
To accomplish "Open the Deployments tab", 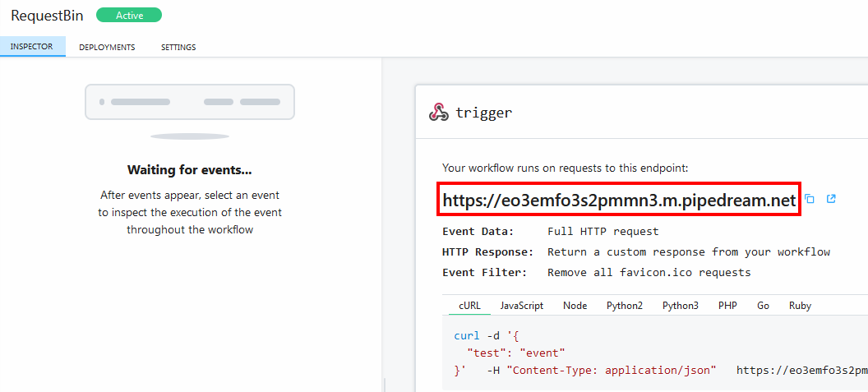I will click(107, 47).
